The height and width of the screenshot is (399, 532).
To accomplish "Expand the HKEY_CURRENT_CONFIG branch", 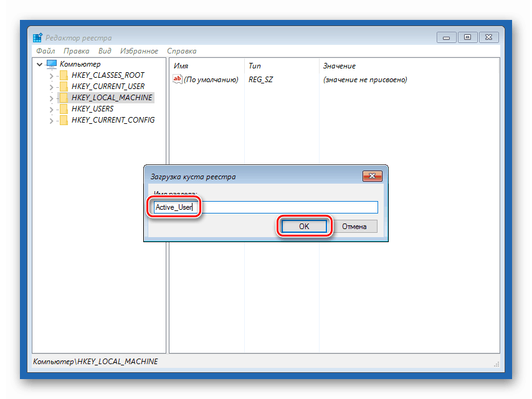I will 51,121.
